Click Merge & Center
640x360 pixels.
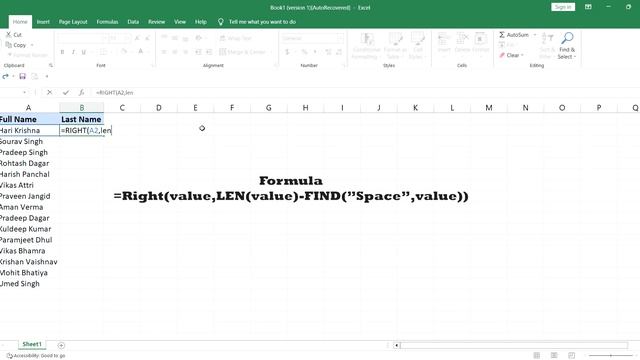pos(242,52)
